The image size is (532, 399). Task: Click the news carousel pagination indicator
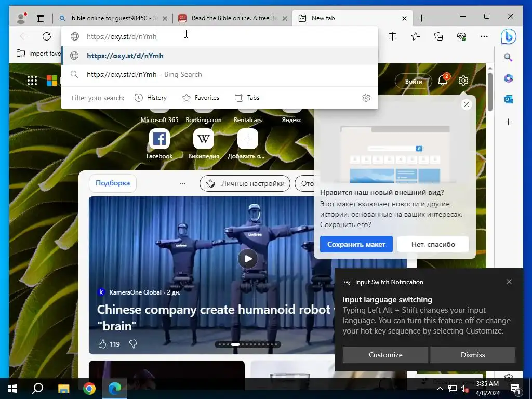pos(248,344)
